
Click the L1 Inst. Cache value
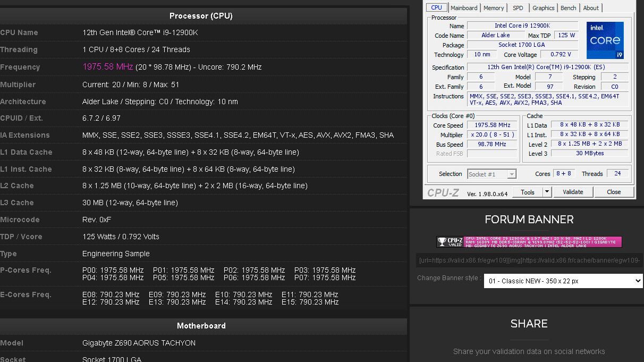pos(189,169)
